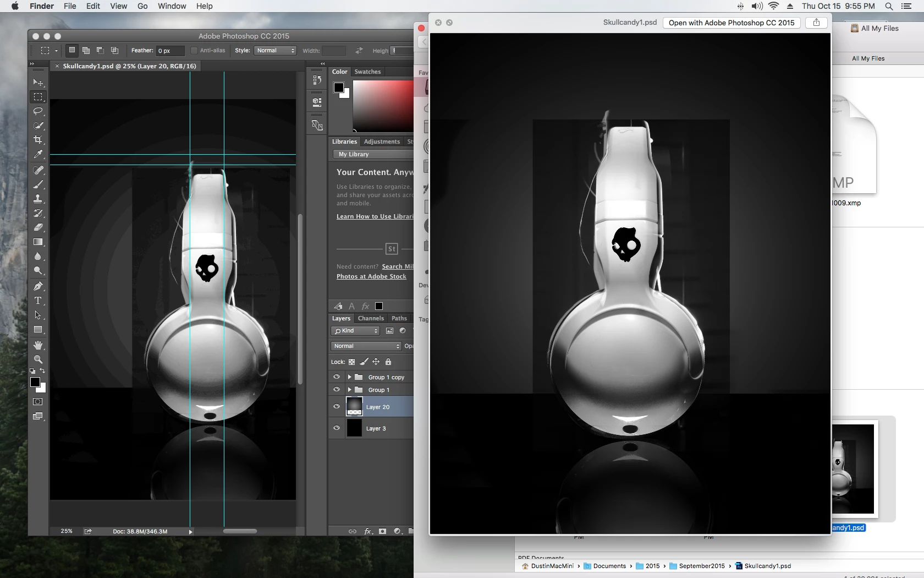Open the layer blend mode Normal dropdown
This screenshot has height=578, width=924.
point(366,346)
